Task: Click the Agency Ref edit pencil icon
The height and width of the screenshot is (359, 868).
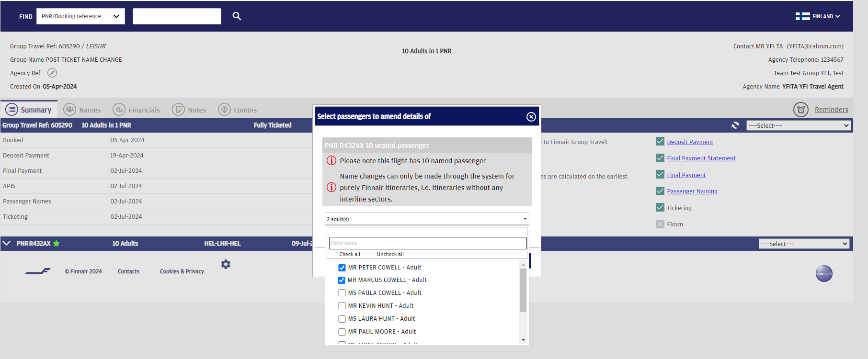Action: coord(52,73)
